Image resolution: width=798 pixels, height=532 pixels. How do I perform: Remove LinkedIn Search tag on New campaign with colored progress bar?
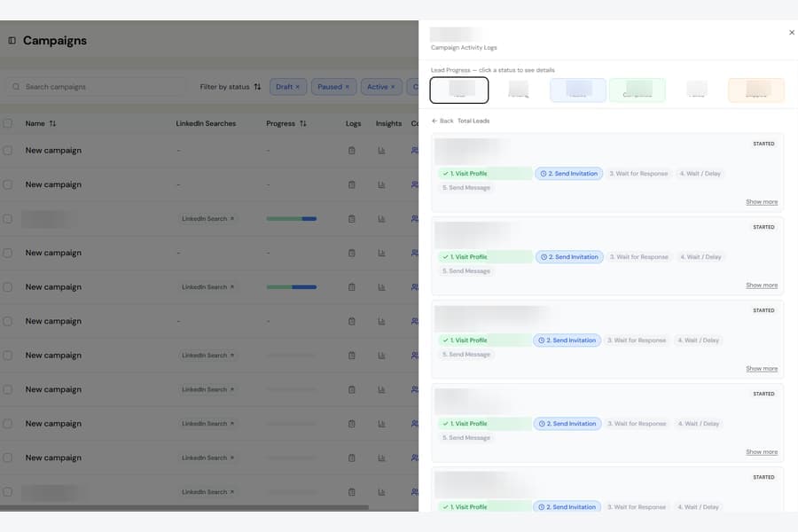[232, 287]
